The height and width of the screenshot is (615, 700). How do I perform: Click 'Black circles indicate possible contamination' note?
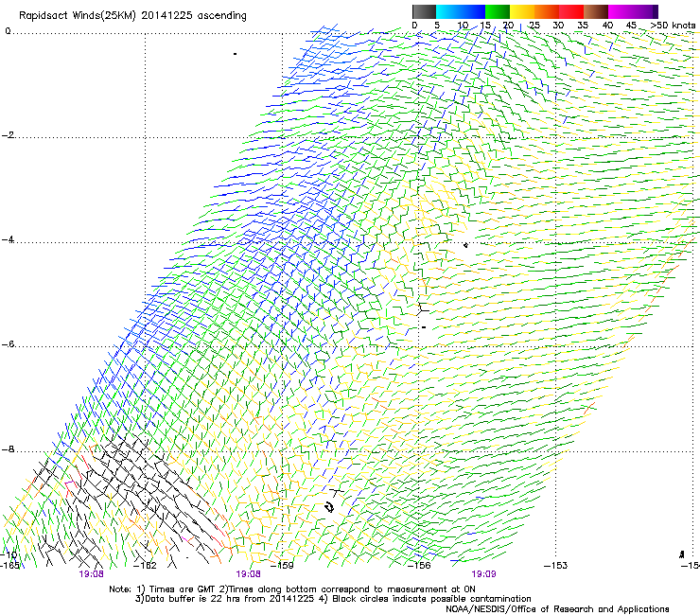431,599
